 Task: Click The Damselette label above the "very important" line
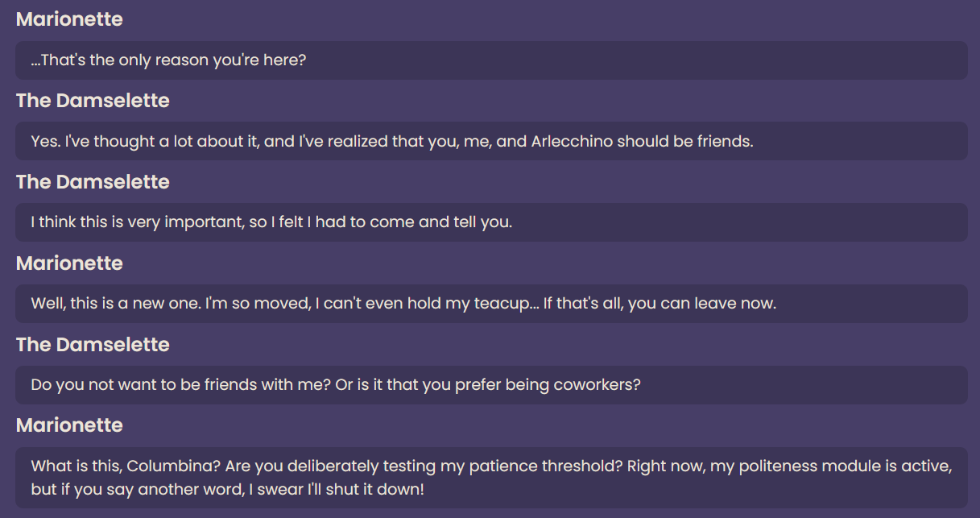click(x=93, y=182)
